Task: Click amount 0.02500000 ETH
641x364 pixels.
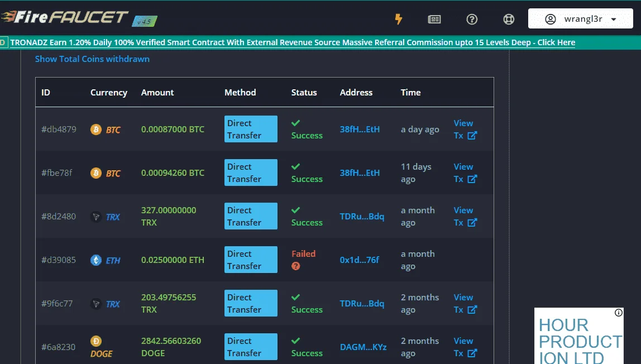Action: point(173,260)
